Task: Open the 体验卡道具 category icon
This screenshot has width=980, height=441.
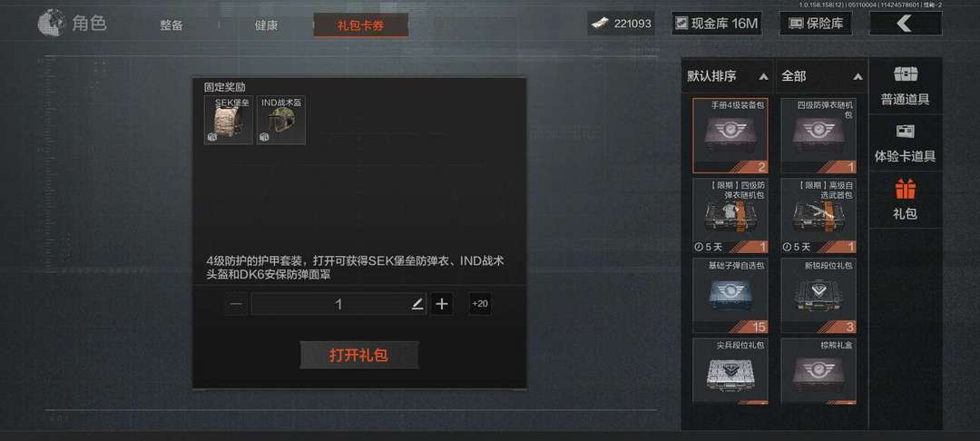Action: (905, 132)
